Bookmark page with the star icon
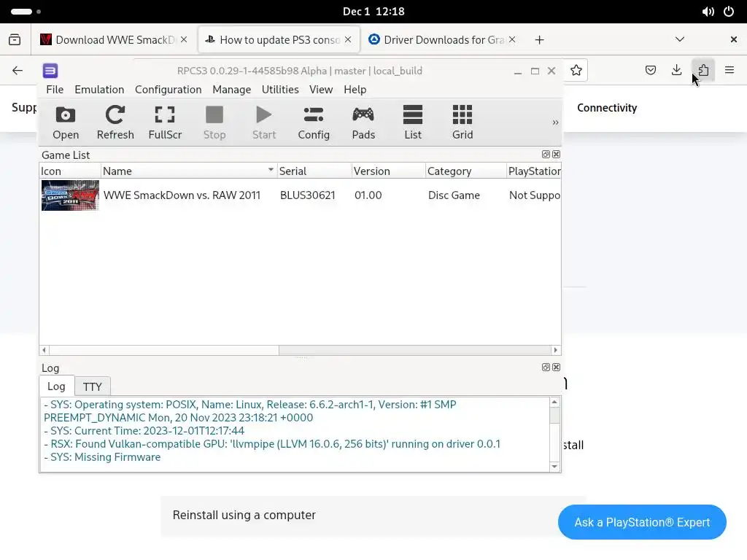The height and width of the screenshot is (560, 747). tap(576, 71)
